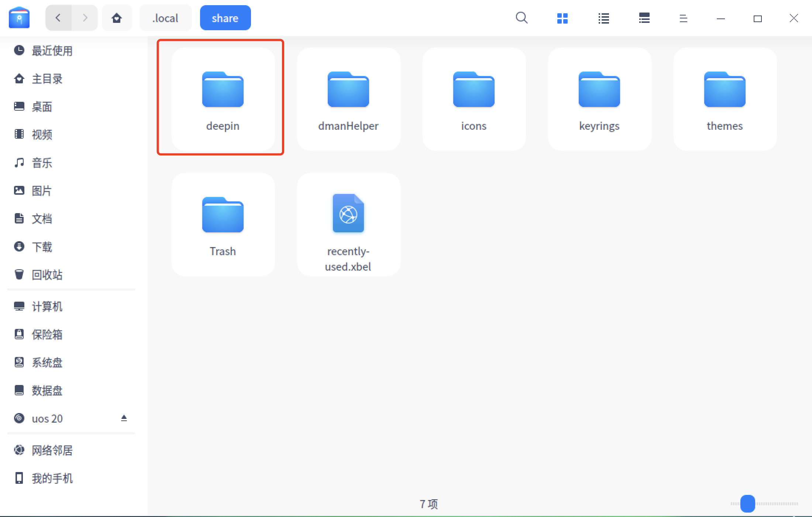Eject the uos 20 disc
812x517 pixels.
[124, 418]
